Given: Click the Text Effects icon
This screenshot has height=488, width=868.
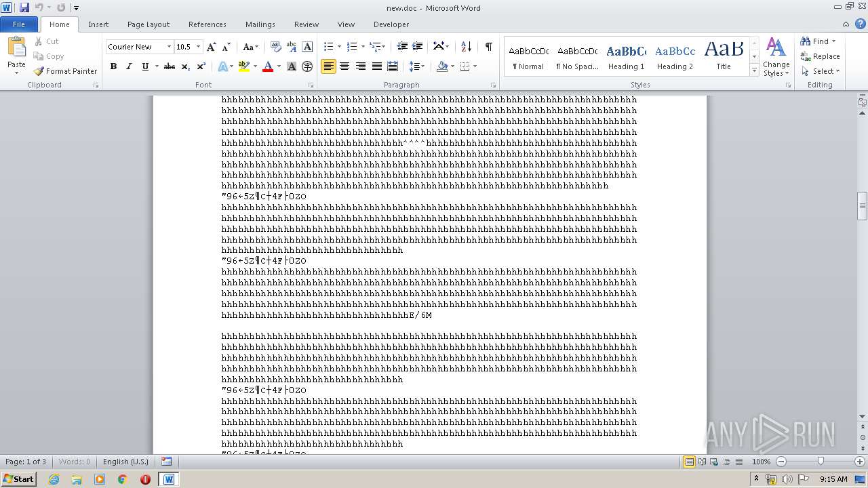Looking at the screenshot, I should coord(222,66).
